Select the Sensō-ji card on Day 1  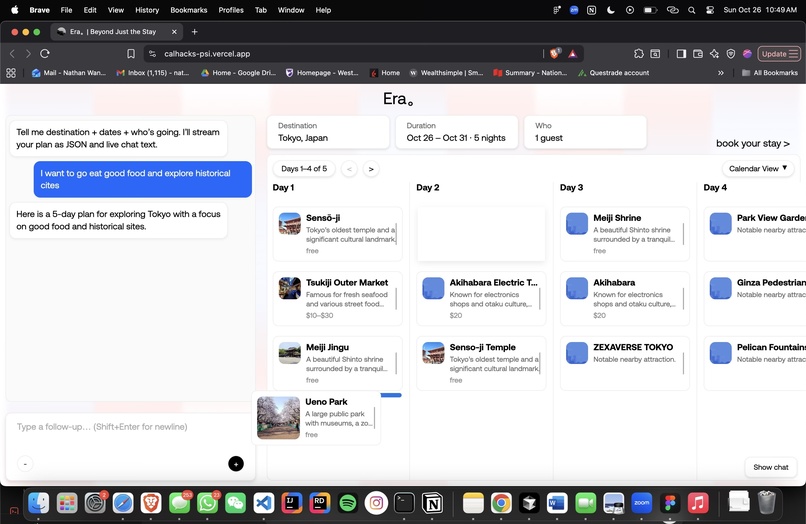[337, 234]
